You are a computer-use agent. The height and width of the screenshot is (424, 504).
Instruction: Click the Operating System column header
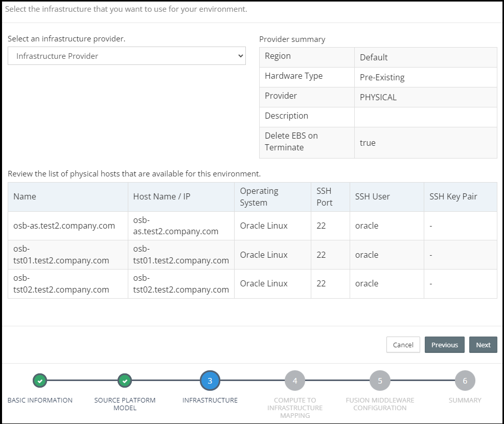click(259, 197)
